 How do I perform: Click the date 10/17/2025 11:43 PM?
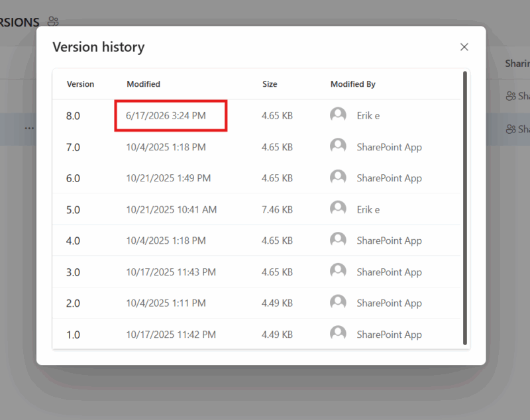(171, 272)
